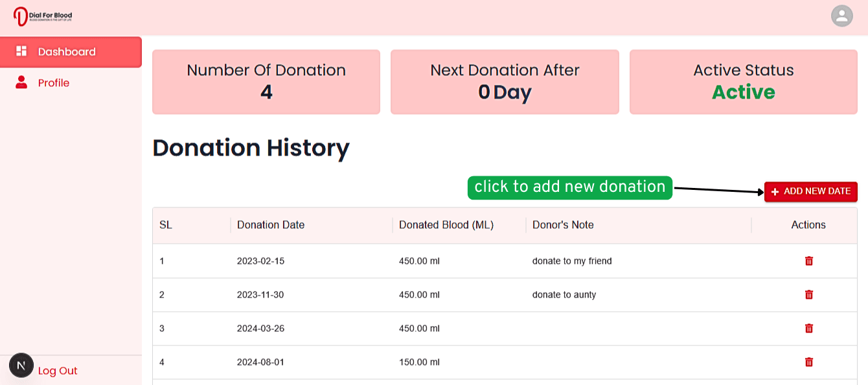Click the round N icon near Log Out
Viewport: 868px width, 385px height.
[21, 366]
